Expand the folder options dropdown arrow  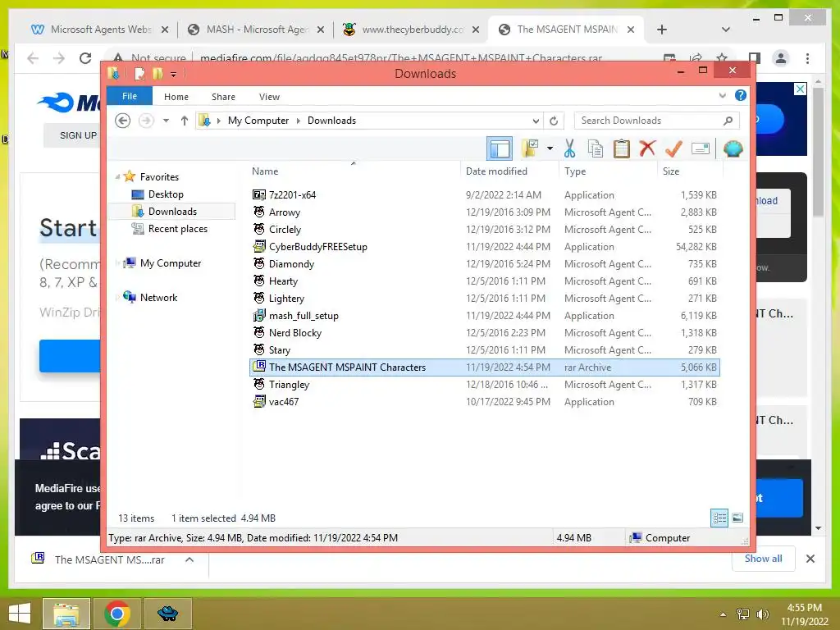pos(550,148)
